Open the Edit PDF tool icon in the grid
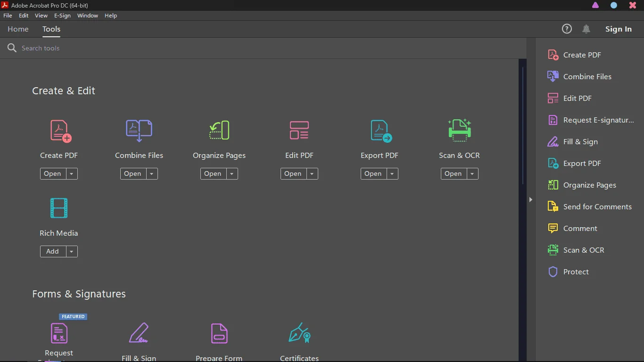The width and height of the screenshot is (644, 362). pyautogui.click(x=299, y=131)
